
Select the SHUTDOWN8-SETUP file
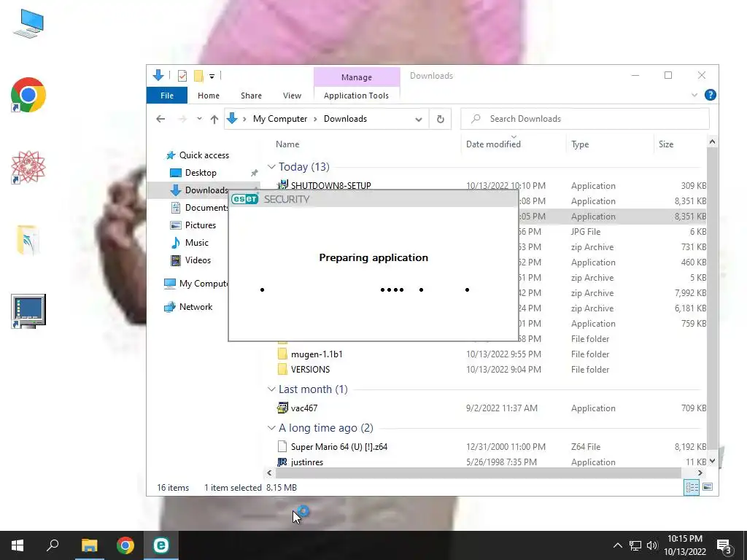point(330,186)
